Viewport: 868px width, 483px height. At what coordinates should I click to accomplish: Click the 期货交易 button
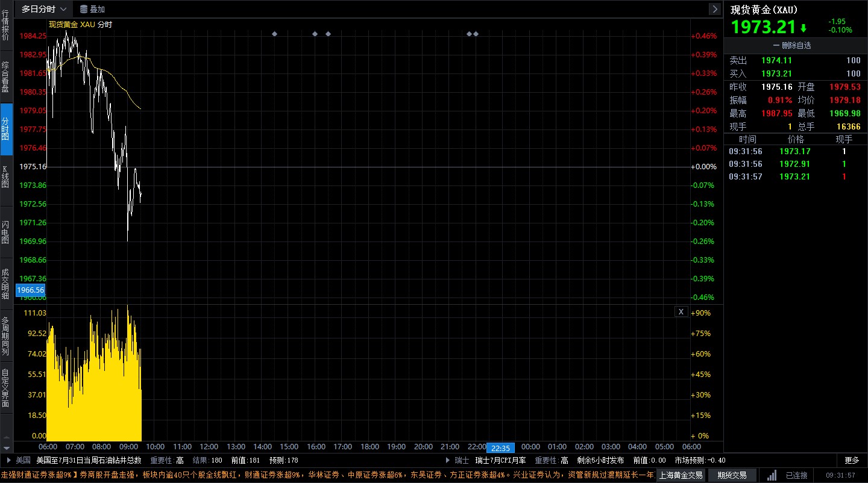pos(732,475)
